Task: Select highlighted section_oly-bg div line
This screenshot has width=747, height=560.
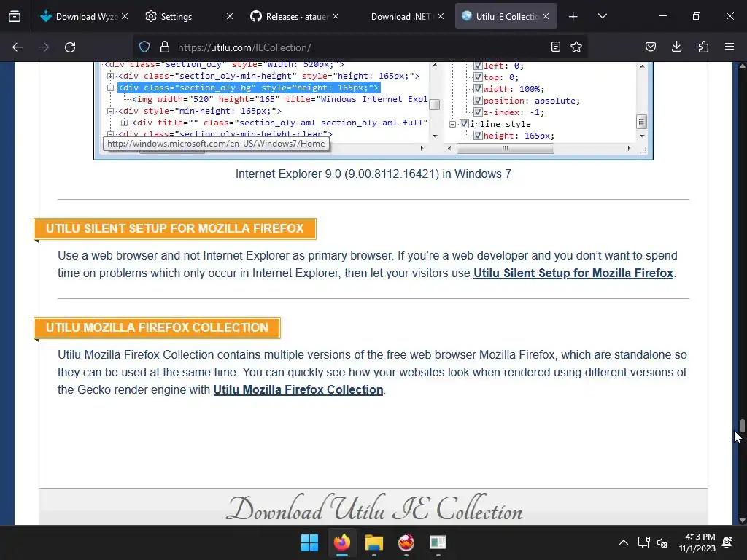Action: coord(249,87)
